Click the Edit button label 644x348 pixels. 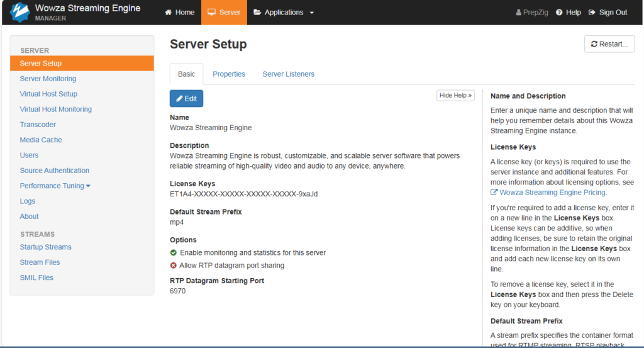coord(191,99)
